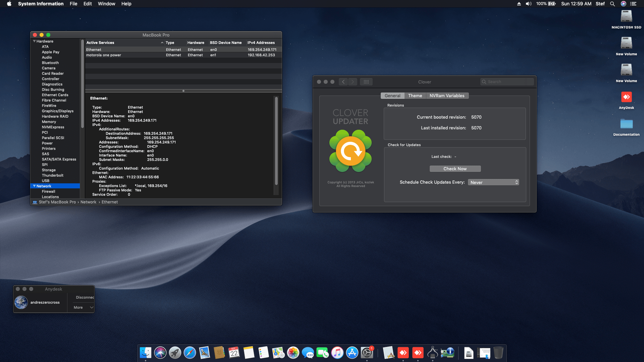Open the Documentation folder on the desktop
The width and height of the screenshot is (644, 362).
pos(626,124)
